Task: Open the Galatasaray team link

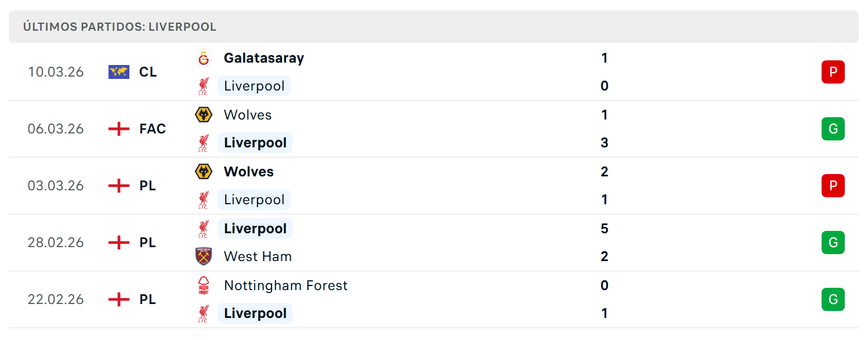Action: click(264, 58)
